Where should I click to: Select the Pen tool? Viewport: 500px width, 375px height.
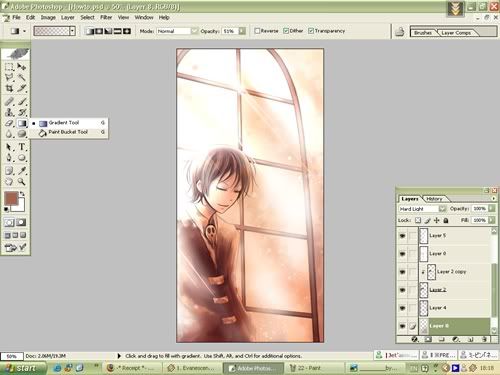(x=9, y=158)
